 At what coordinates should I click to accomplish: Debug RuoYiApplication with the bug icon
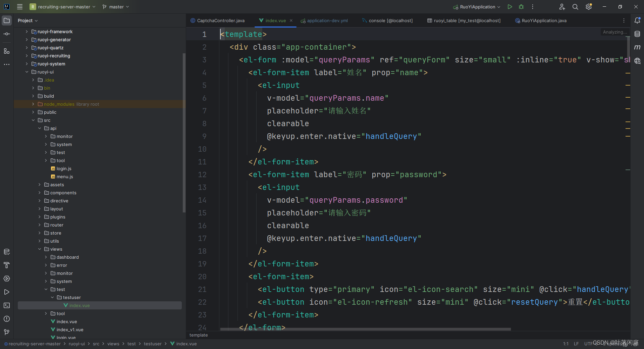pyautogui.click(x=521, y=7)
